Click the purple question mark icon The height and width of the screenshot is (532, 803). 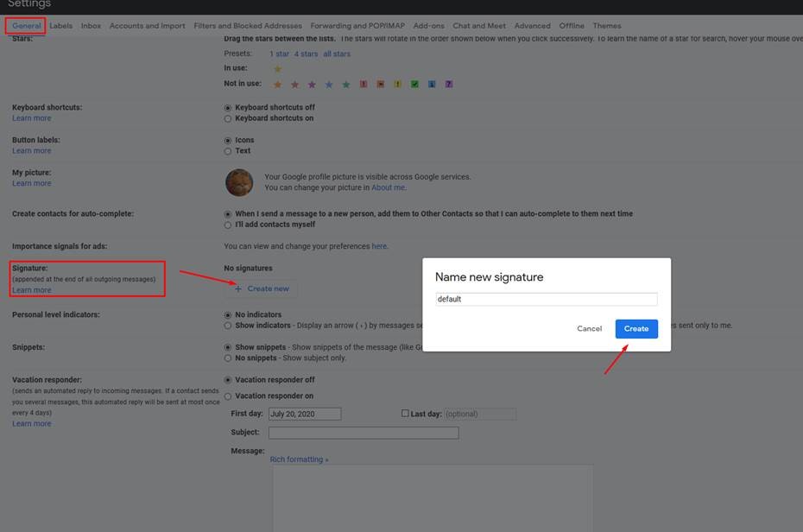(449, 85)
